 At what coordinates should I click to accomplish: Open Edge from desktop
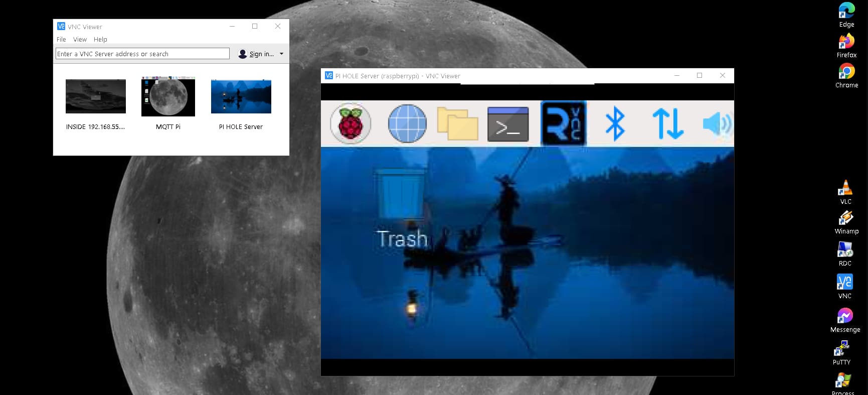(846, 15)
